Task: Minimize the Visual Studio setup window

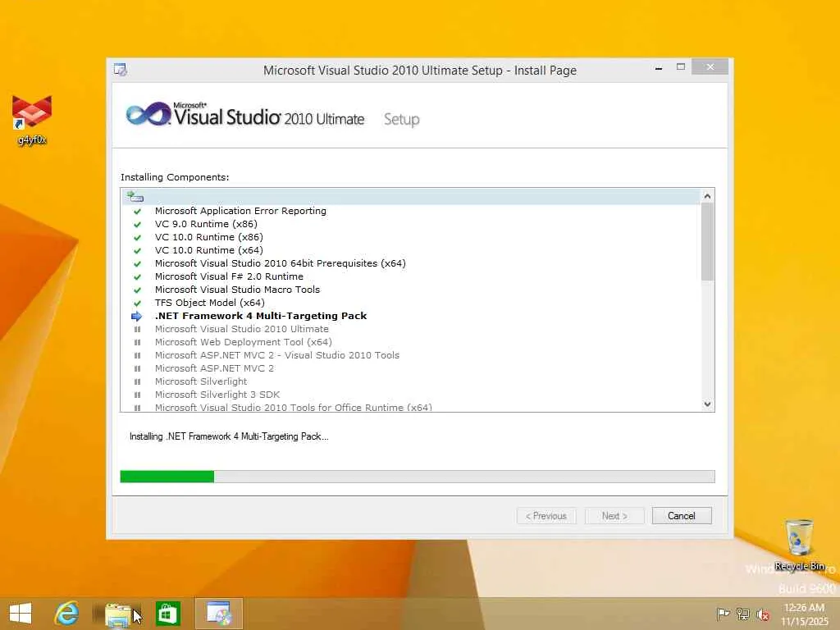Action: point(659,68)
